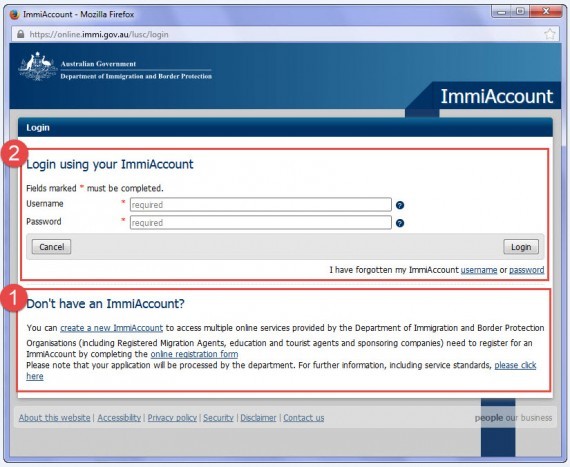The width and height of the screenshot is (570, 467).
Task: Open the forgotten password link
Action: tap(527, 270)
